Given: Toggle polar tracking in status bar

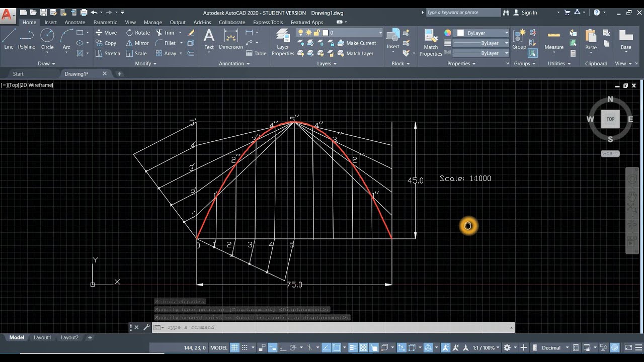Looking at the screenshot, I should point(292,347).
